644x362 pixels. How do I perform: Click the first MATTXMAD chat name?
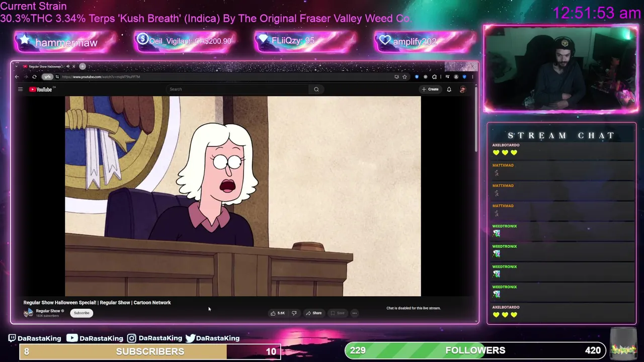[503, 165]
